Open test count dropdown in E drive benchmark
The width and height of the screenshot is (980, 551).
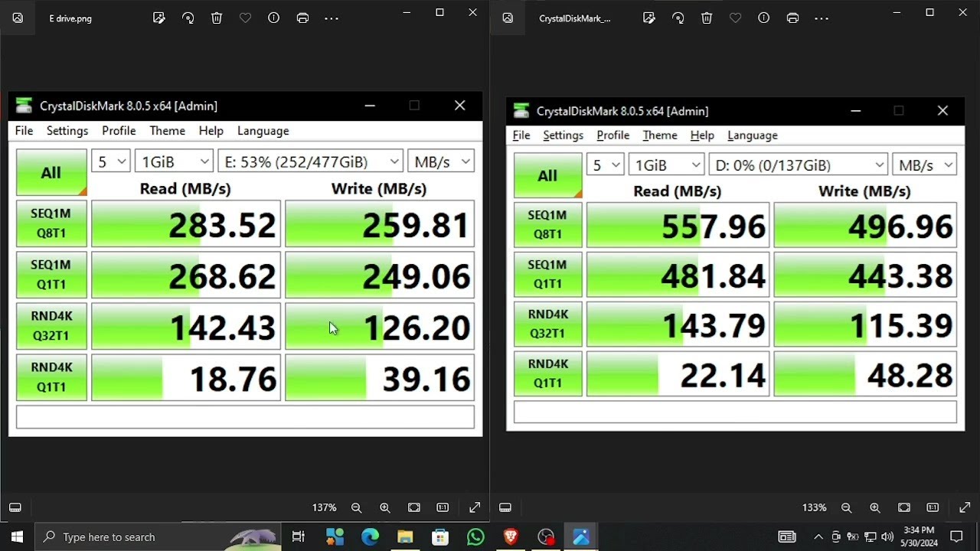click(x=111, y=161)
